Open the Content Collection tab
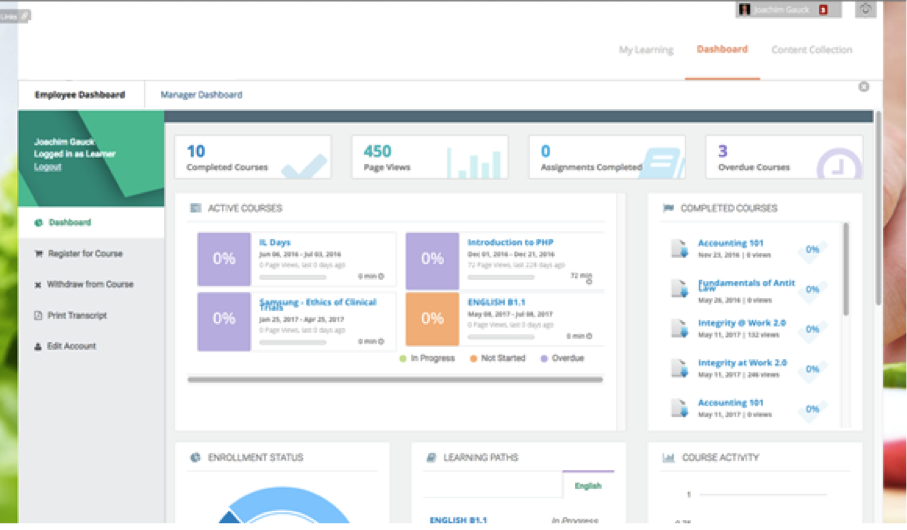This screenshot has width=907, height=530. click(x=811, y=50)
